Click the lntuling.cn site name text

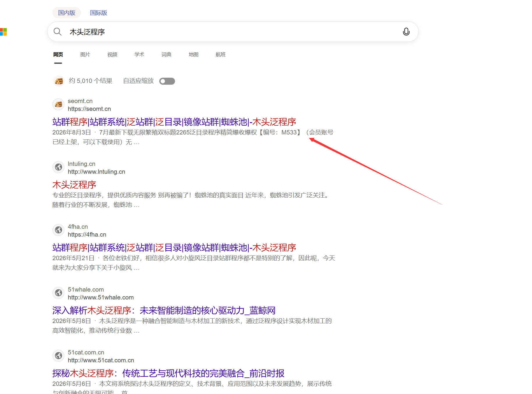[x=82, y=164]
